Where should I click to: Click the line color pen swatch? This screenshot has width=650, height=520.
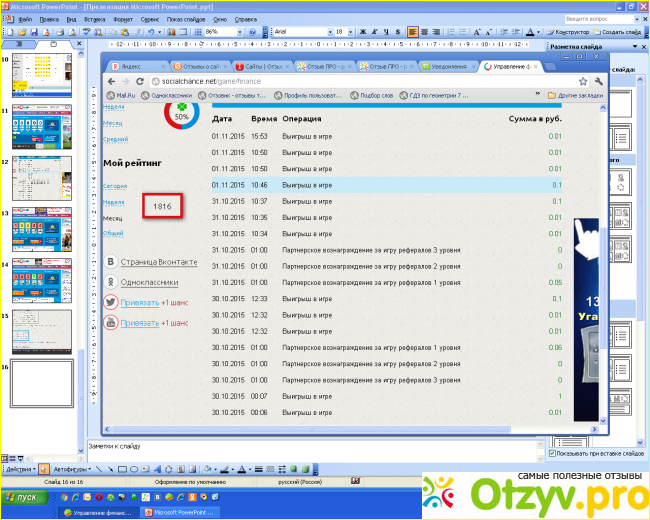coord(224,469)
